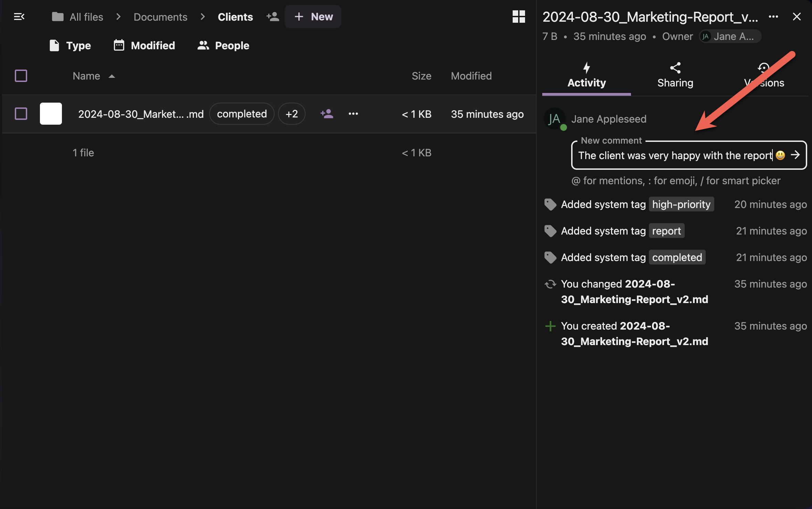Open sidebar three-dot actions menu in header
812x509 pixels.
(773, 17)
